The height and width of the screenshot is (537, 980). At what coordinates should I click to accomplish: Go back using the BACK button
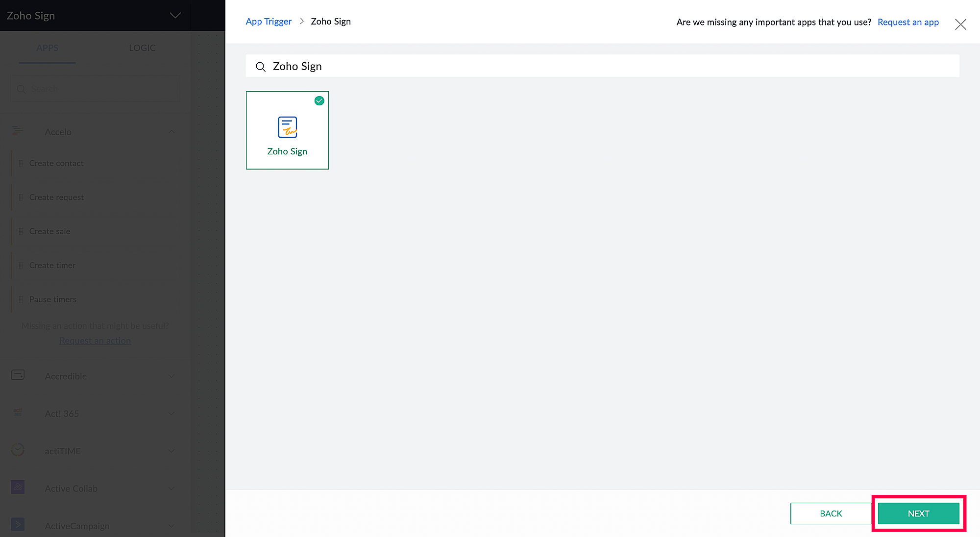831,513
